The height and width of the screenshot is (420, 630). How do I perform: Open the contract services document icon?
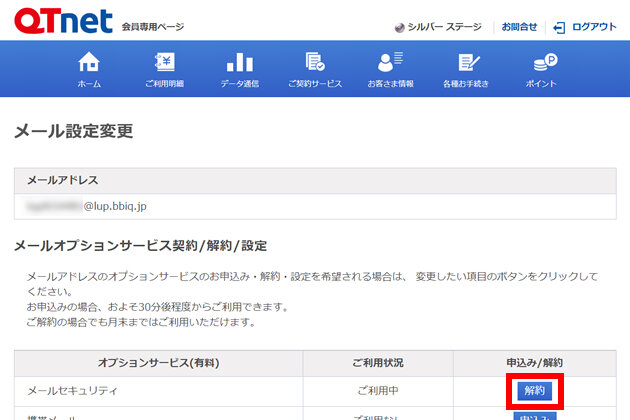point(315,62)
